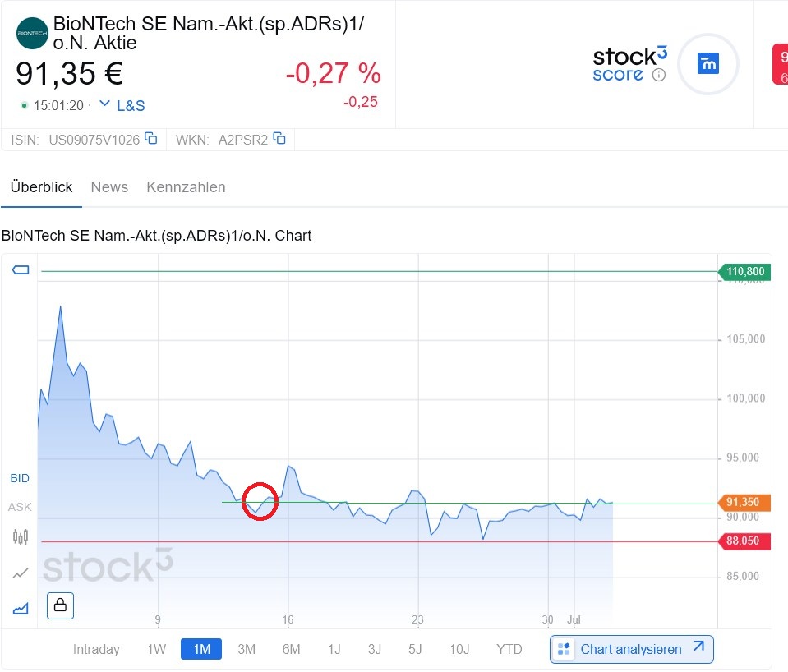Switch chart to line view
Viewport: 788px width, 672px height.
click(x=21, y=573)
